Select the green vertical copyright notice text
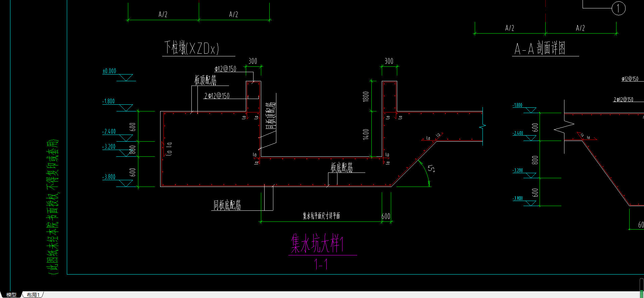Image resolution: width=644 pixels, height=298 pixels. 52,207
